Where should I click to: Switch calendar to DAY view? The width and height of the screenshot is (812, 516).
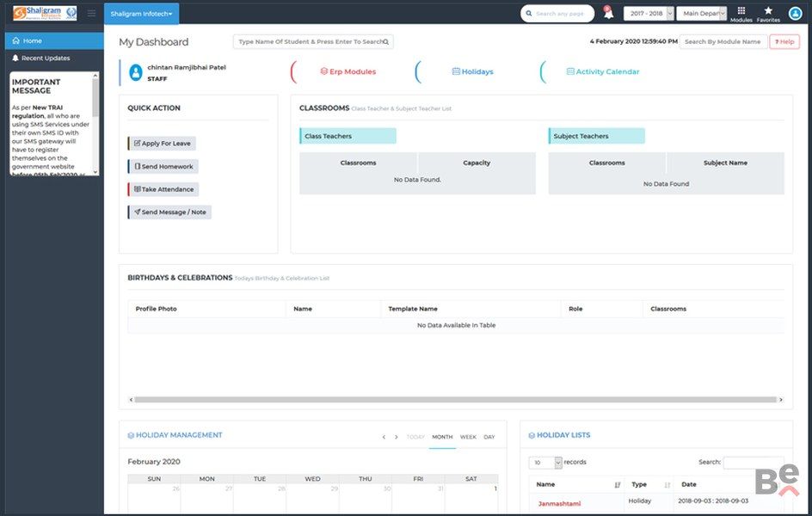[x=489, y=438]
